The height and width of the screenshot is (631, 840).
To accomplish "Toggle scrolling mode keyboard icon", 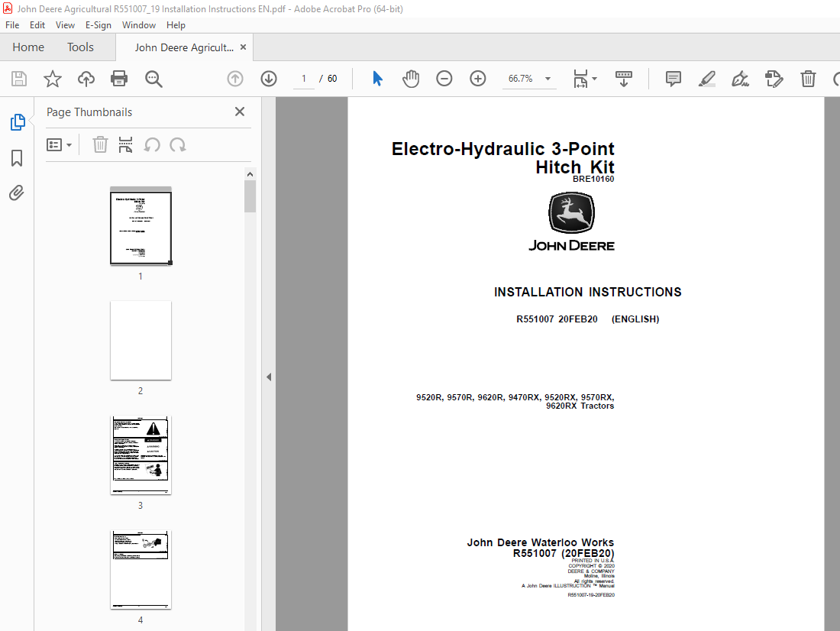I will pyautogui.click(x=624, y=79).
